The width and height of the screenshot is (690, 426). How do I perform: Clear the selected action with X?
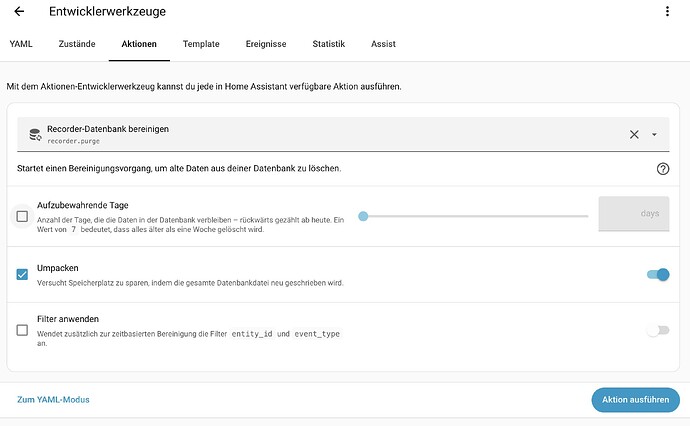tap(634, 134)
